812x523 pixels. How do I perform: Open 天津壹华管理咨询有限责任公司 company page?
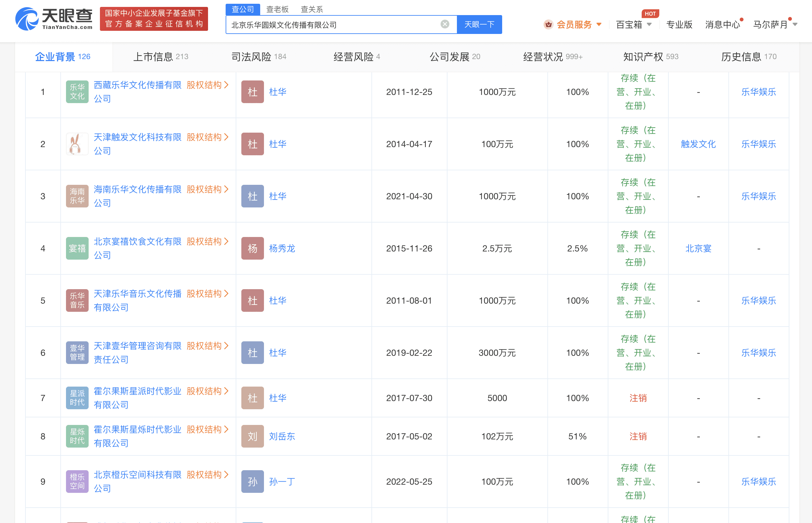click(x=138, y=353)
